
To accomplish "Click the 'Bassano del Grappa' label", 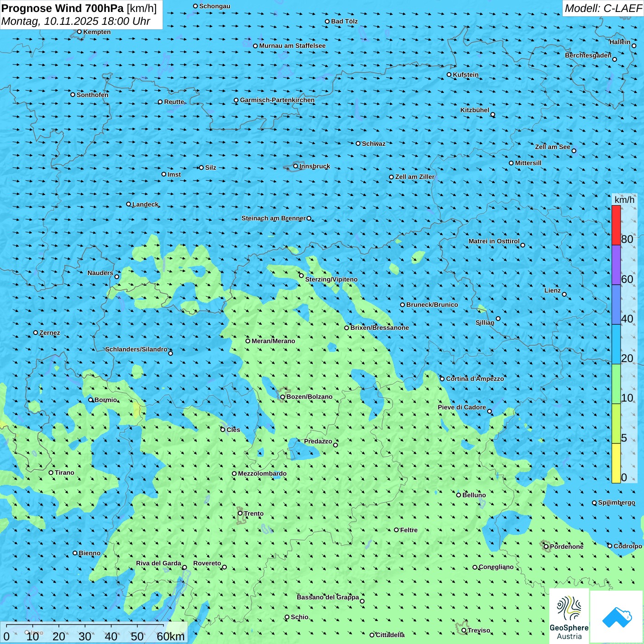I will point(328,597).
